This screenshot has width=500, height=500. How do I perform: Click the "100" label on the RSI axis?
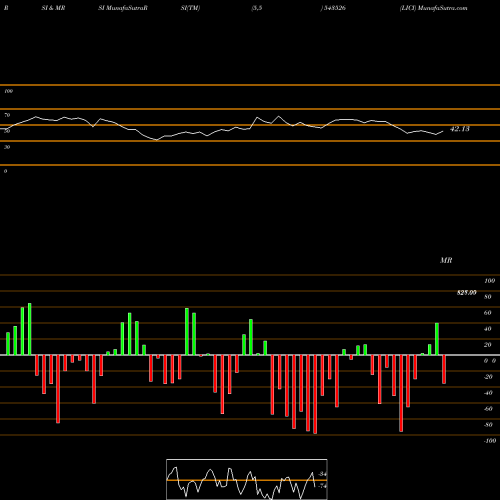click(x=8, y=91)
